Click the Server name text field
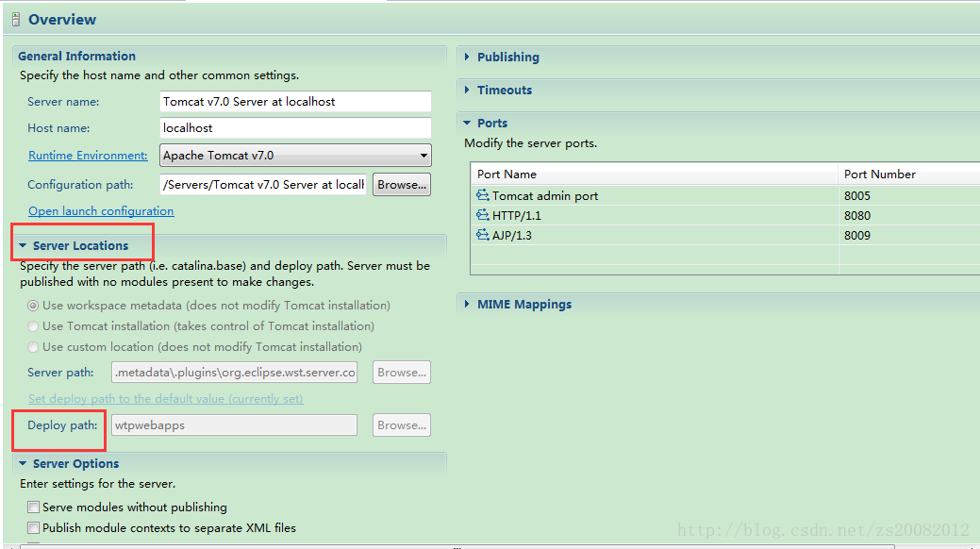Image resolution: width=980 pixels, height=549 pixels. (x=295, y=101)
